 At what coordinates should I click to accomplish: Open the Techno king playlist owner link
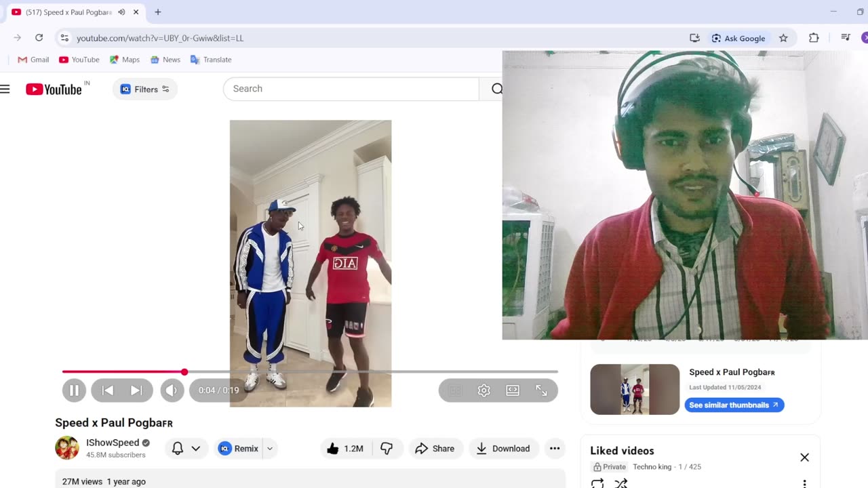point(652,467)
